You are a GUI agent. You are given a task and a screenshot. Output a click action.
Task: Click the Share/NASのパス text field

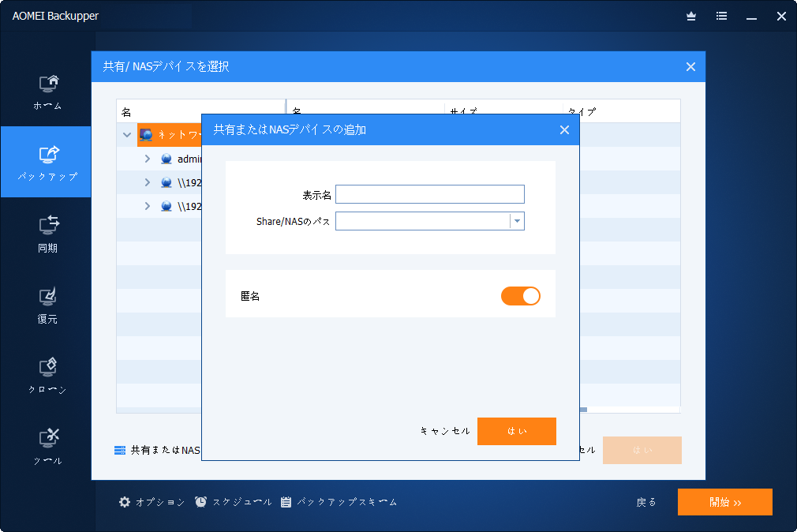(x=423, y=221)
